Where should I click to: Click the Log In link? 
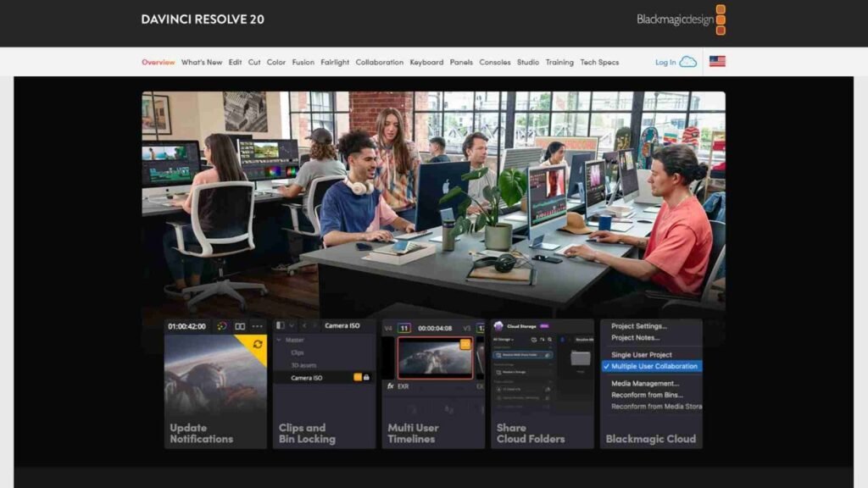665,62
